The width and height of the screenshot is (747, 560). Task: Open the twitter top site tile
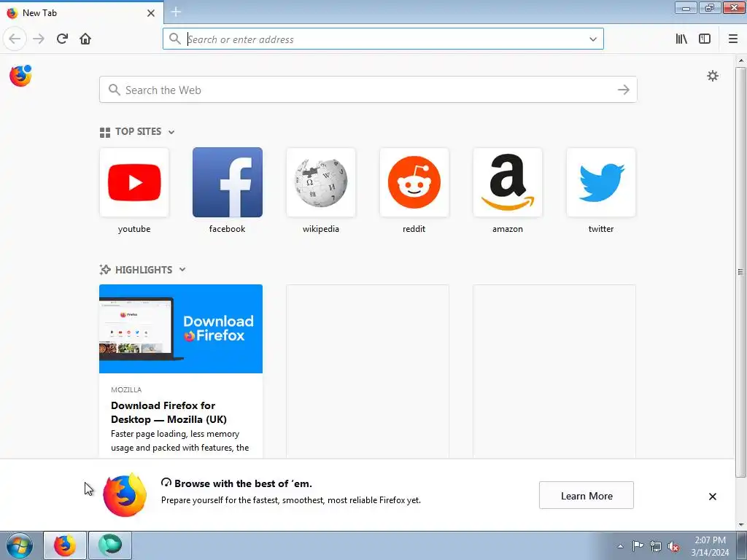click(601, 182)
